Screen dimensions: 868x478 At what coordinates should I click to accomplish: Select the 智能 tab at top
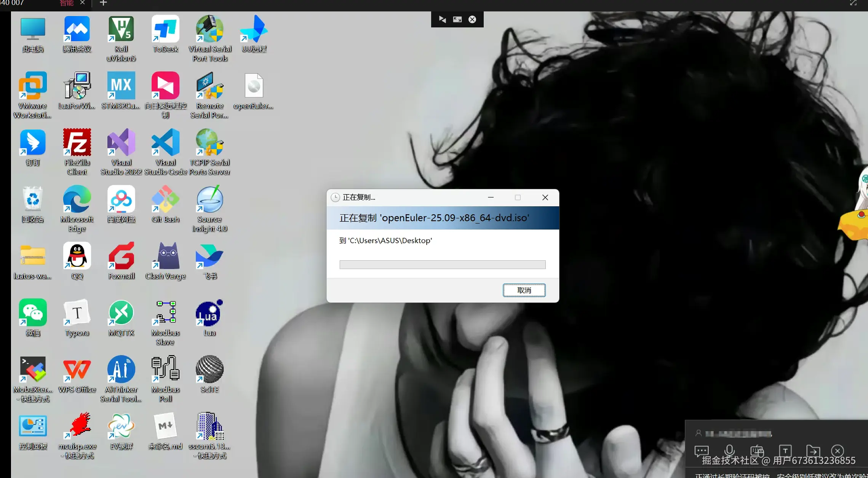coord(67,3)
